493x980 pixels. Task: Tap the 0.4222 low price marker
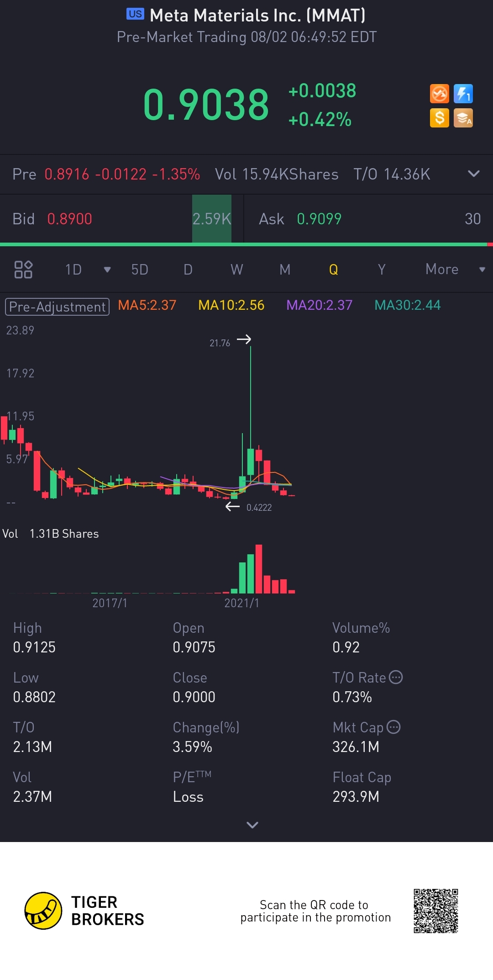(259, 508)
